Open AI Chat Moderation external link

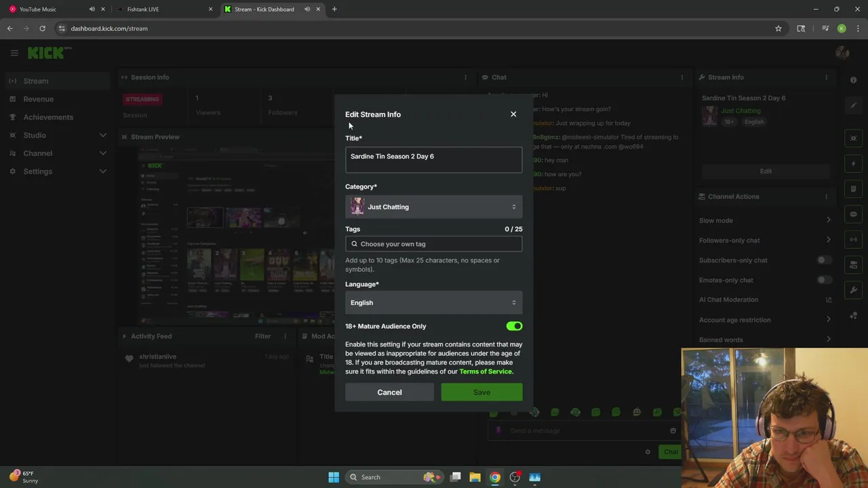(x=828, y=300)
